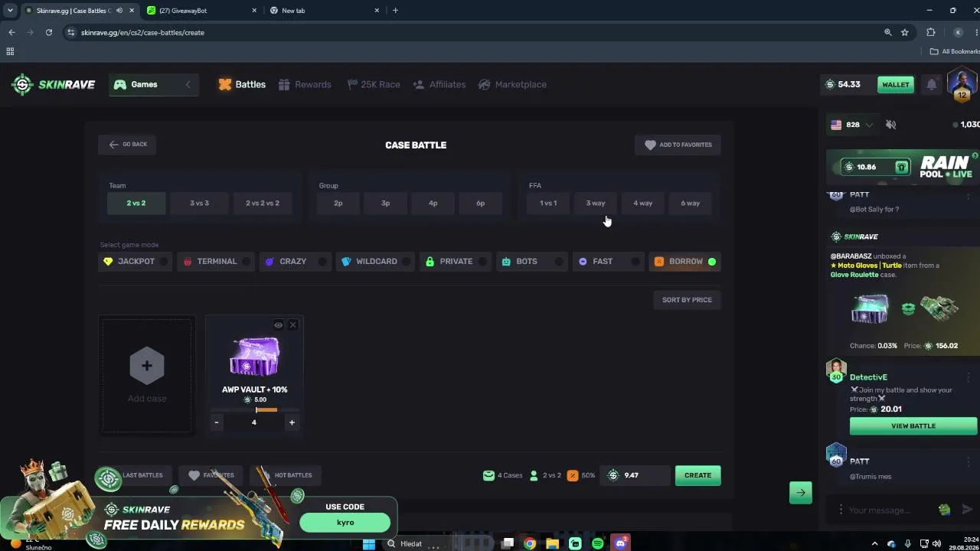Click GO BACK button

(x=128, y=144)
